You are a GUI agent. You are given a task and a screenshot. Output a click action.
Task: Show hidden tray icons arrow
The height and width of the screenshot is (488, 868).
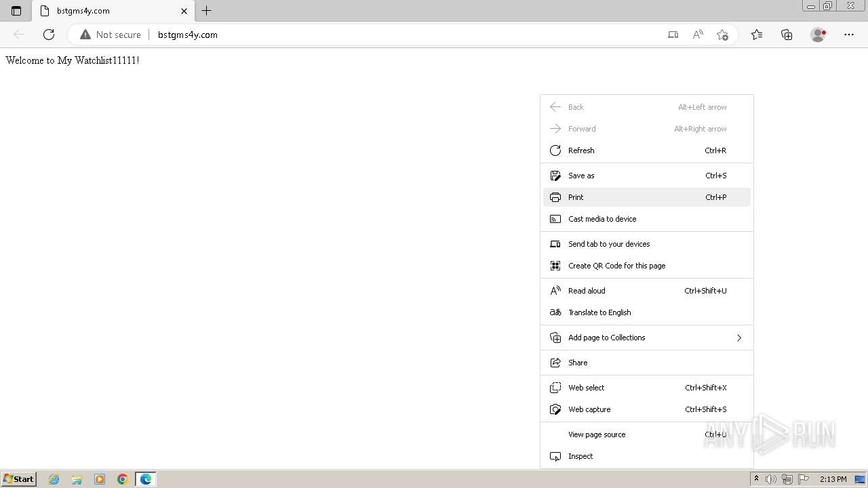coord(756,479)
